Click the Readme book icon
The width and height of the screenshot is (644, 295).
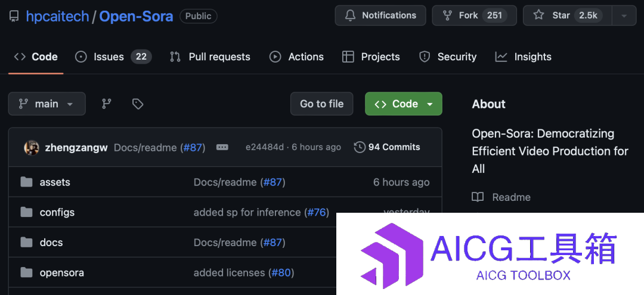point(478,197)
